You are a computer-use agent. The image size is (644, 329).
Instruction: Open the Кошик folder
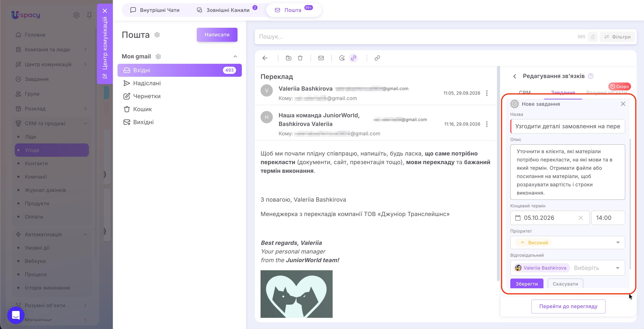pos(179,109)
